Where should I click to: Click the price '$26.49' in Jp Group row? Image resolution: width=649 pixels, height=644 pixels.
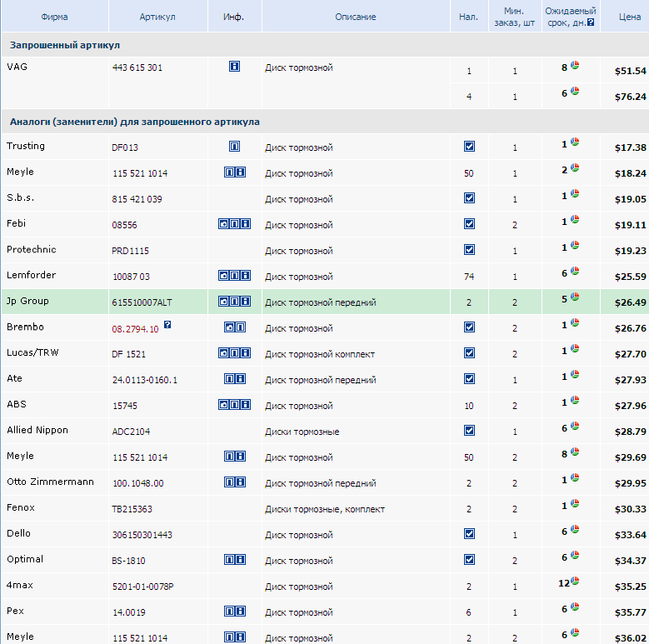(x=630, y=302)
